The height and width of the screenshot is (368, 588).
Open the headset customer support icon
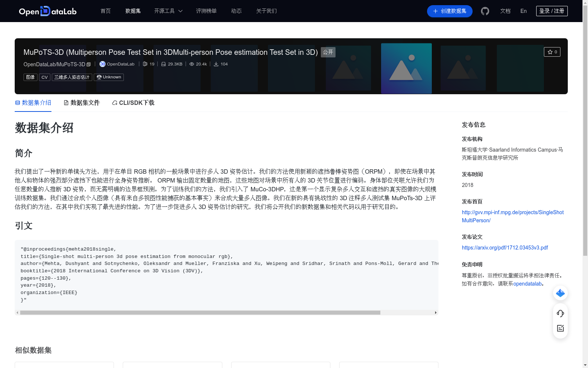point(560,314)
